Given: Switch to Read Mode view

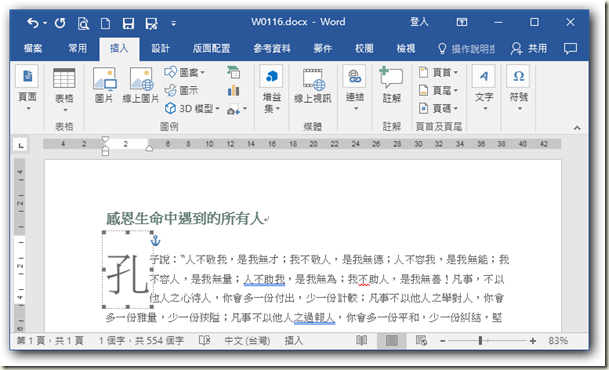Looking at the screenshot, I should 362,340.
